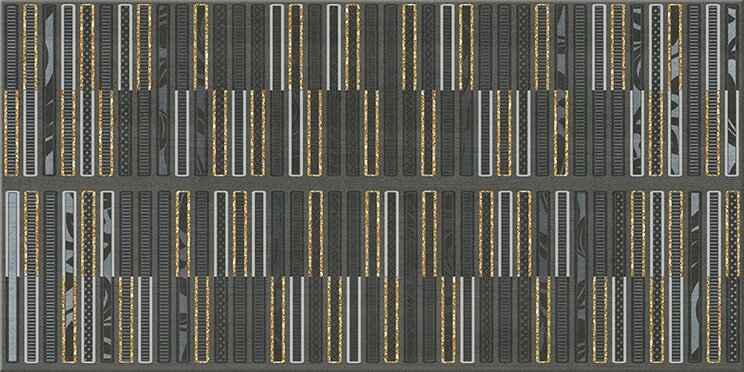Screen dimensions: 744x372
Task: Click the last gold striped bar in second tier
Action: tap(713, 133)
